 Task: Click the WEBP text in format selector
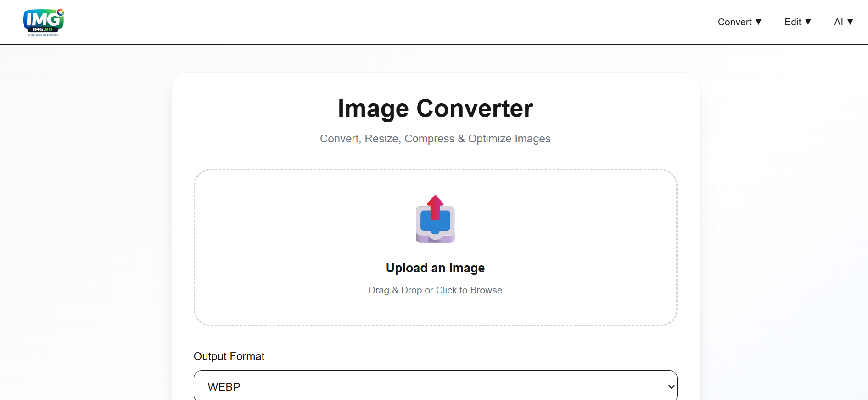pyautogui.click(x=224, y=387)
